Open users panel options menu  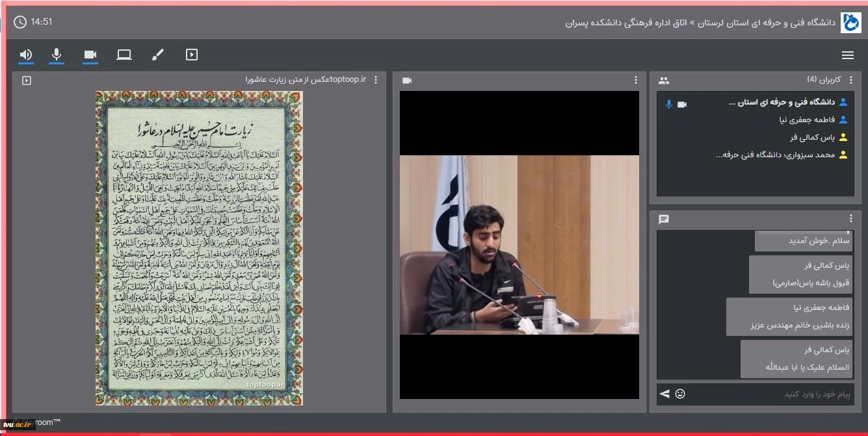click(850, 80)
